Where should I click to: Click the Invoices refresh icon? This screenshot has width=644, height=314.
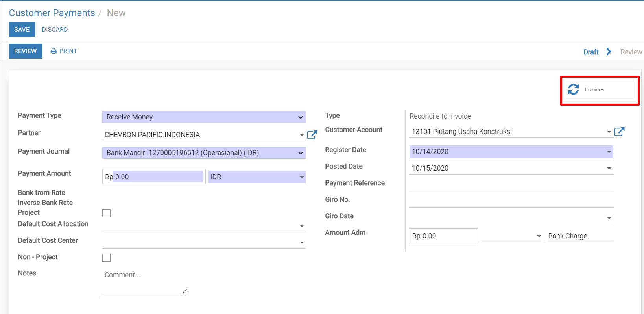(x=573, y=89)
